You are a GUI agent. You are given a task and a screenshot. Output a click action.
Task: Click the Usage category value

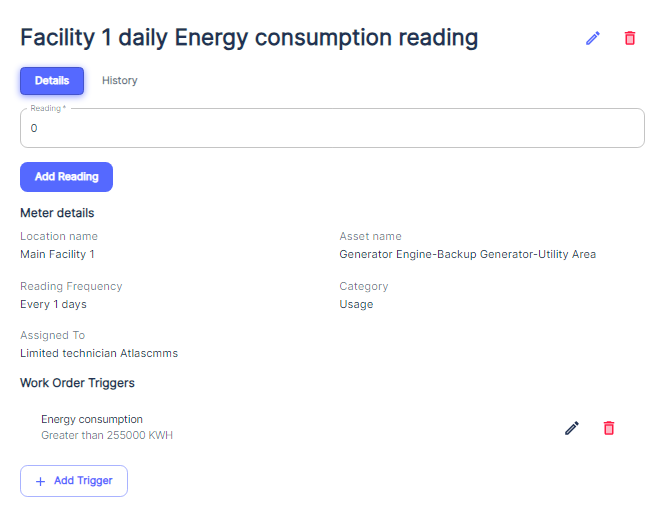coord(356,304)
